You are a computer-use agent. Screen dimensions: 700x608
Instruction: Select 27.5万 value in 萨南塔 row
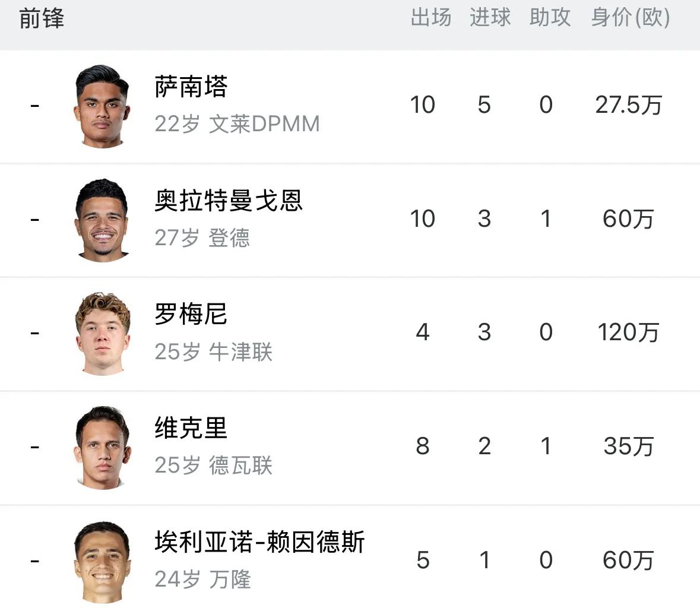click(x=628, y=105)
